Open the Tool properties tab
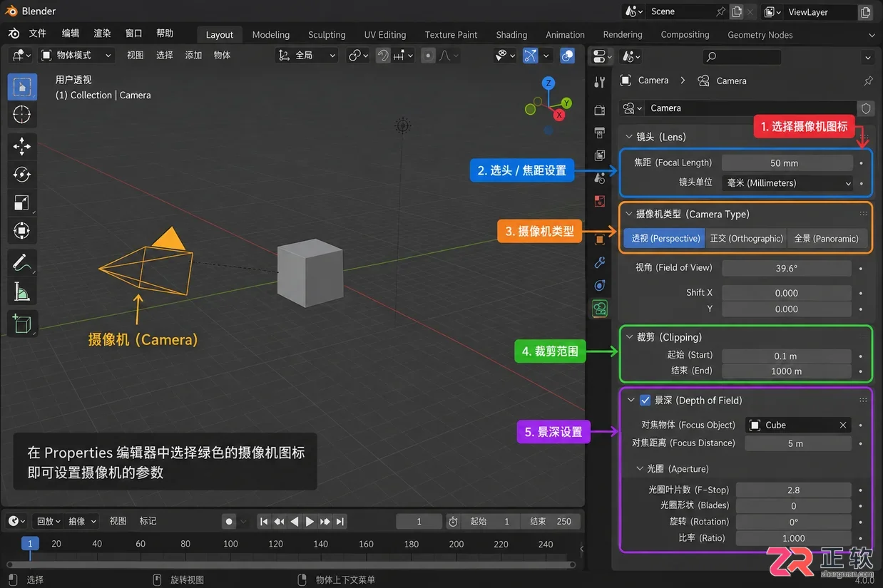 (x=600, y=82)
